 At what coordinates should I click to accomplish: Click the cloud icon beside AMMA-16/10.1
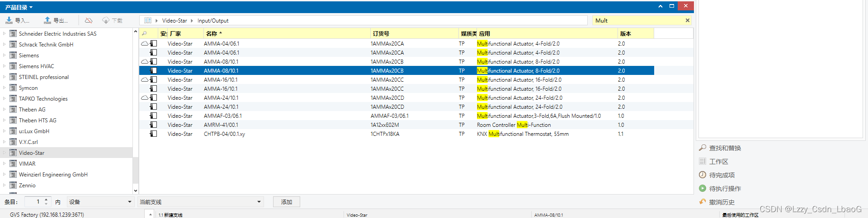[145, 80]
